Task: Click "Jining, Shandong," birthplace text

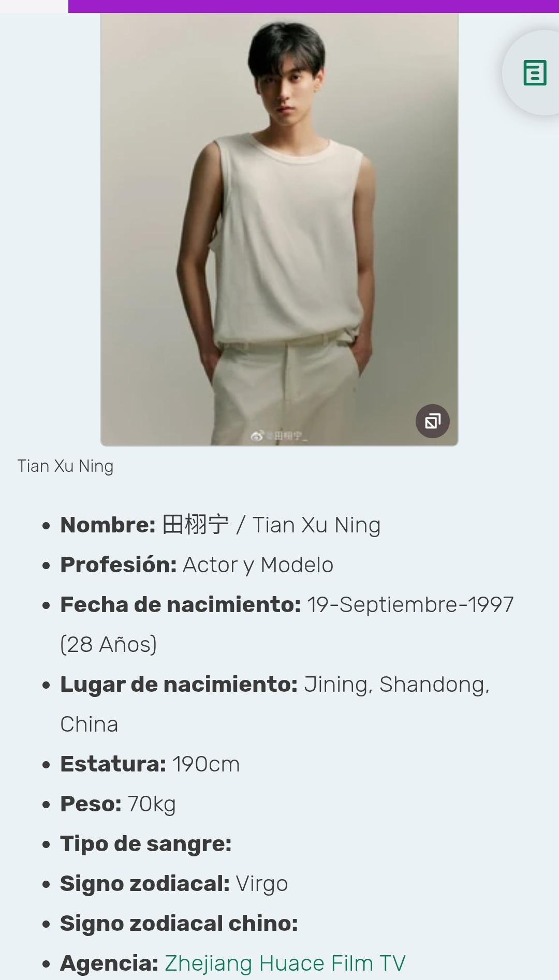Action: (396, 684)
